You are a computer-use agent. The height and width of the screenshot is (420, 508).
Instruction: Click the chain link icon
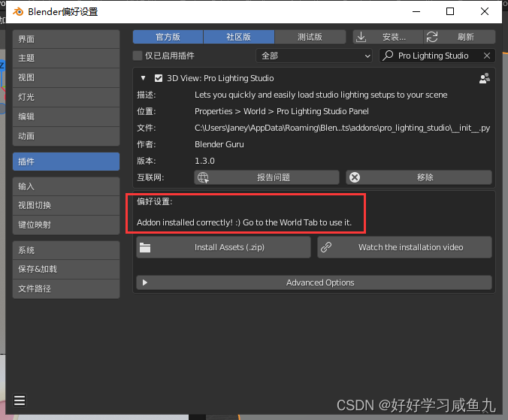click(x=326, y=247)
